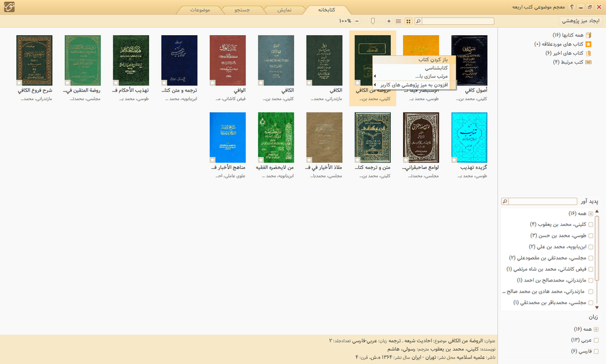Image resolution: width=606 pixels, height=364 pixels.
Task: Click the magnifier icon beside the پدید آور filter box
Action: point(505,201)
